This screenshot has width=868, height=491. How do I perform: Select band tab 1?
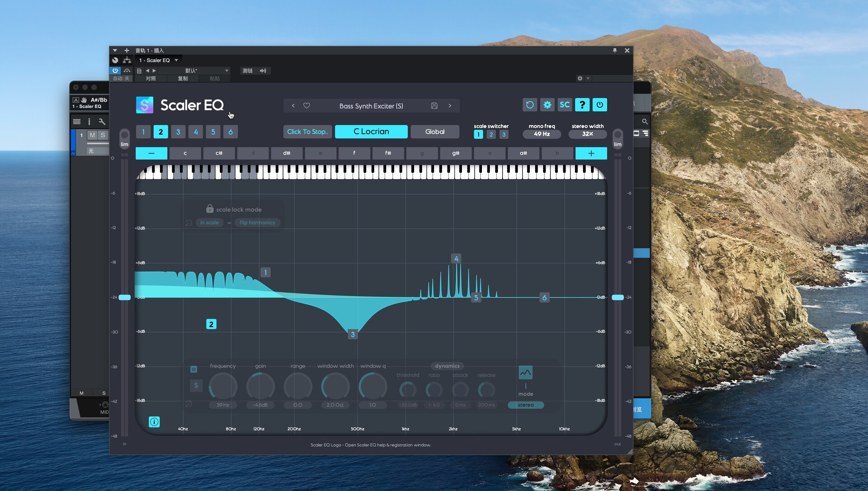coord(143,132)
